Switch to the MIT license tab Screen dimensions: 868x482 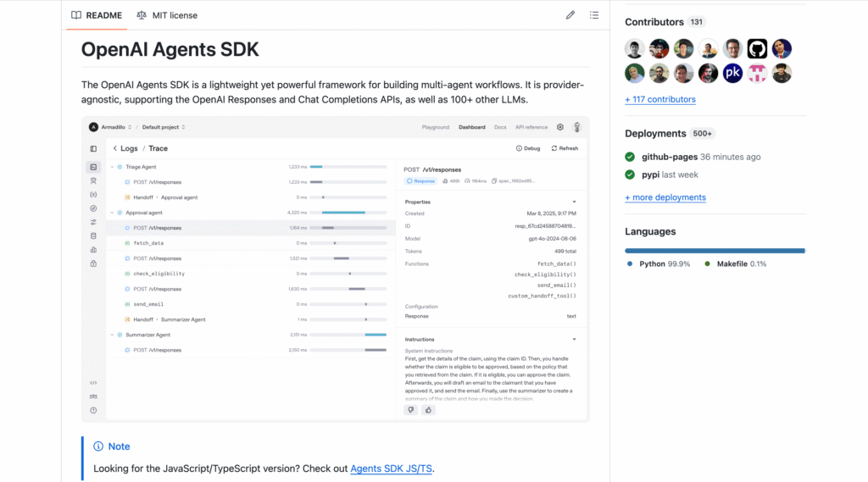pyautogui.click(x=167, y=15)
